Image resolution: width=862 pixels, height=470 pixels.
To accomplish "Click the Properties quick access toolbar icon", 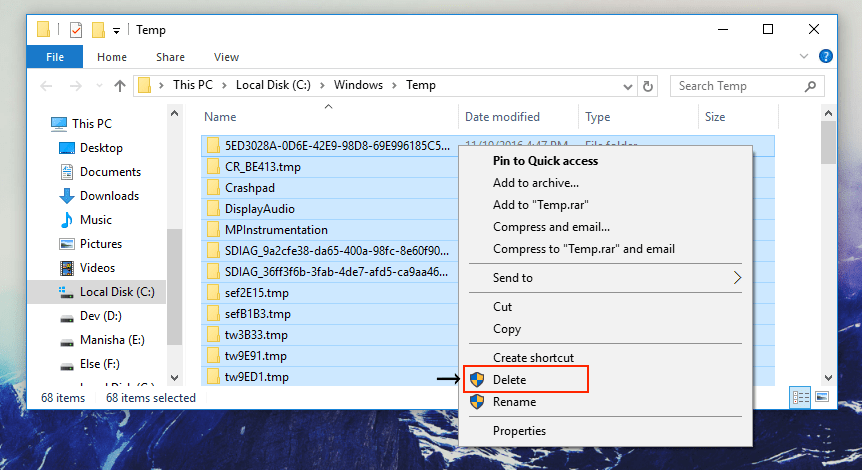I will [76, 30].
